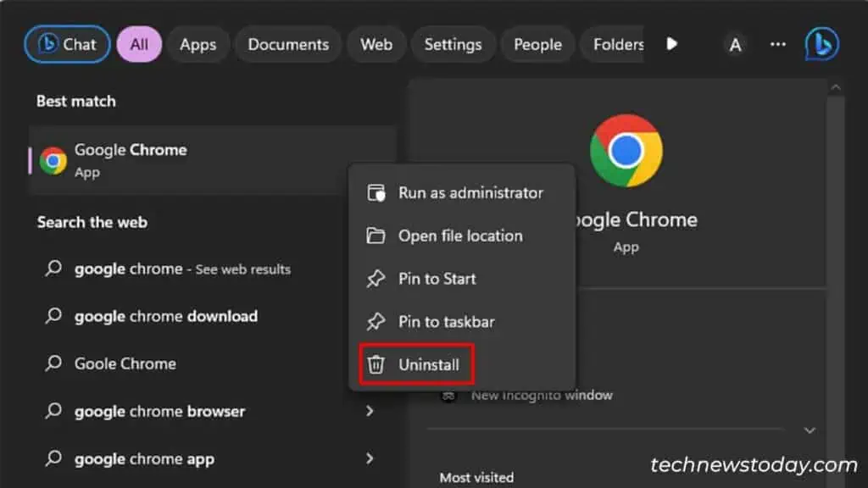Switch to the Documents filter tab
This screenshot has height=488, width=868.
pos(287,44)
